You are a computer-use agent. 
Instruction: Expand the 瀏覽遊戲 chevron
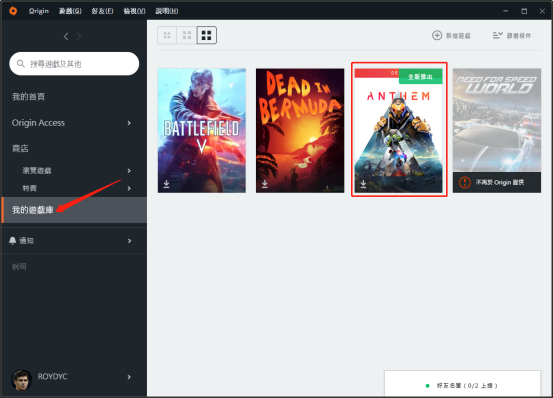pos(129,171)
